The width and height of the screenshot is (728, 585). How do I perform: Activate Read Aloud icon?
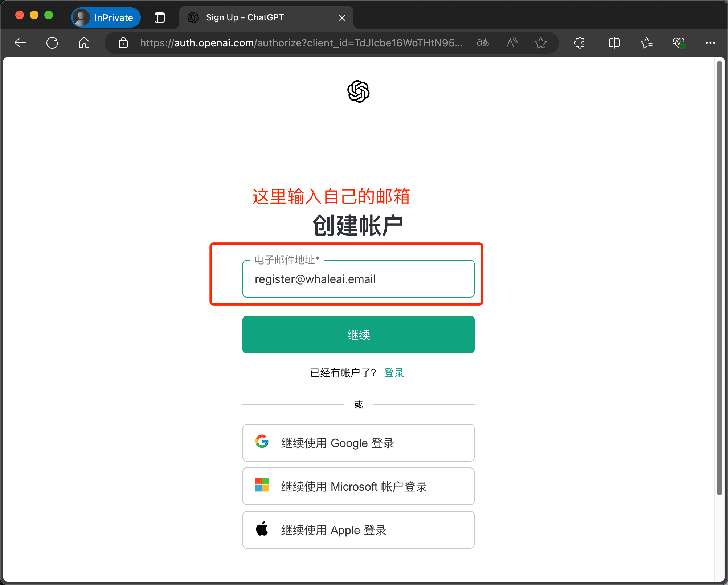pos(512,43)
